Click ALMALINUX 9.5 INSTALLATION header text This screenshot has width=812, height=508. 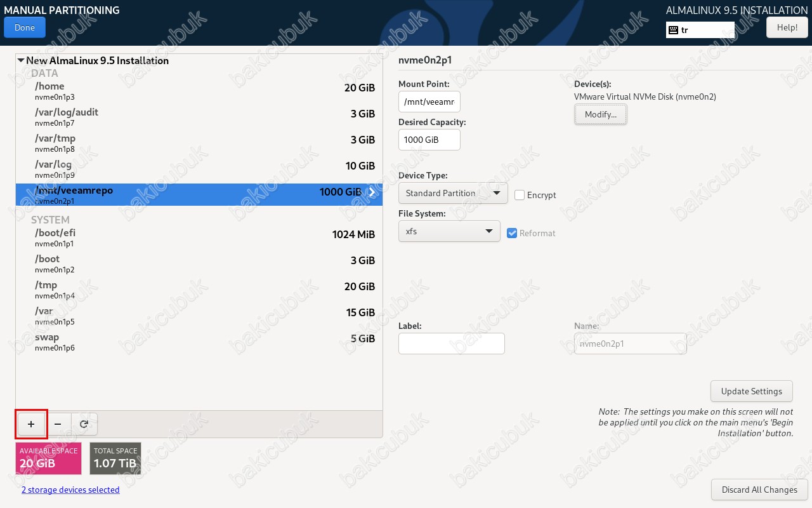click(737, 10)
